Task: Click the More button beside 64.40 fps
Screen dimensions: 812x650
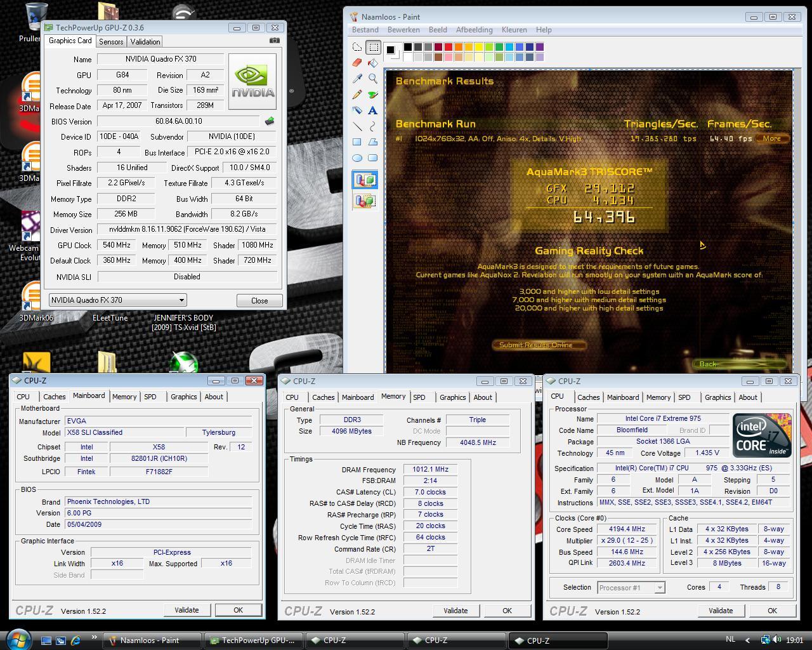Action: click(x=772, y=138)
